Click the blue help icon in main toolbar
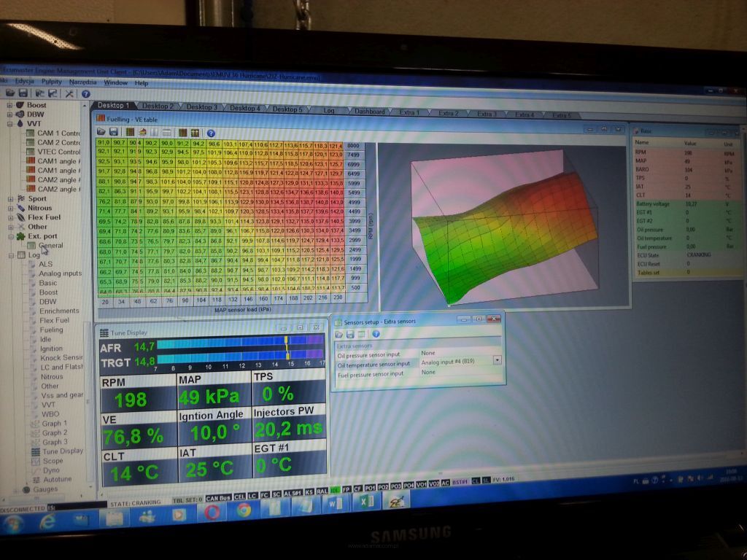The width and height of the screenshot is (747, 560). (x=85, y=93)
